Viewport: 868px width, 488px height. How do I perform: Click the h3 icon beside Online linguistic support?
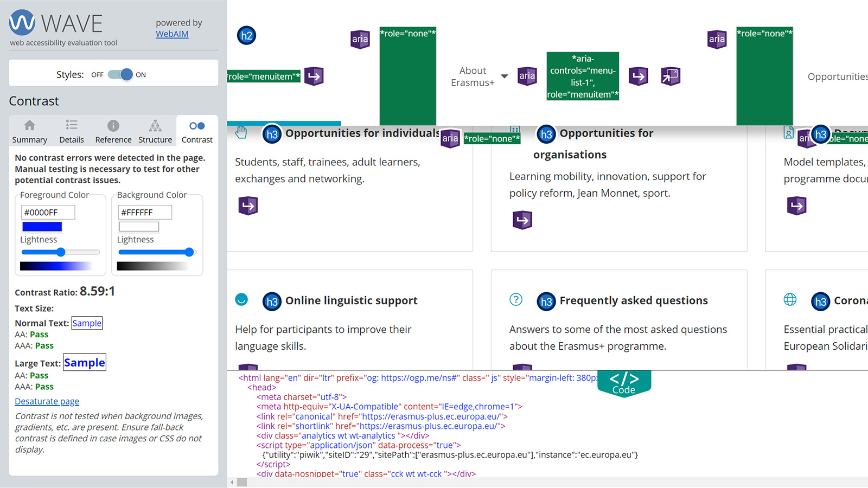click(272, 301)
